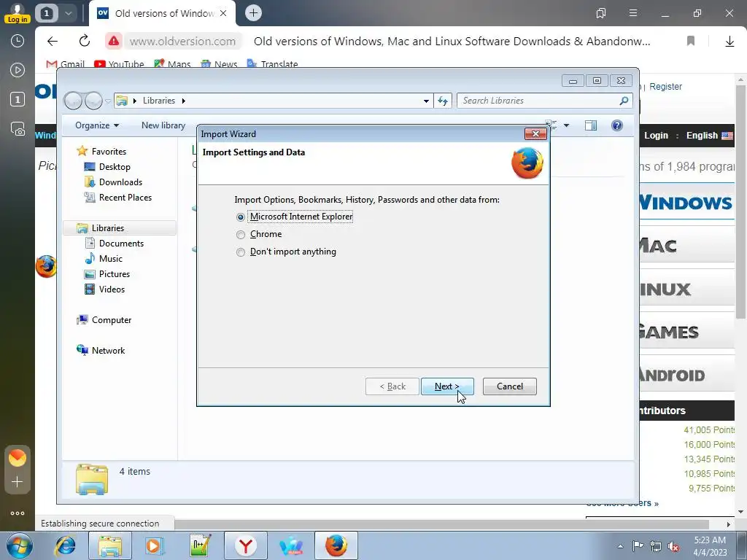This screenshot has height=560, width=747.
Task: Click New library in the Explorer toolbar
Action: (x=163, y=125)
